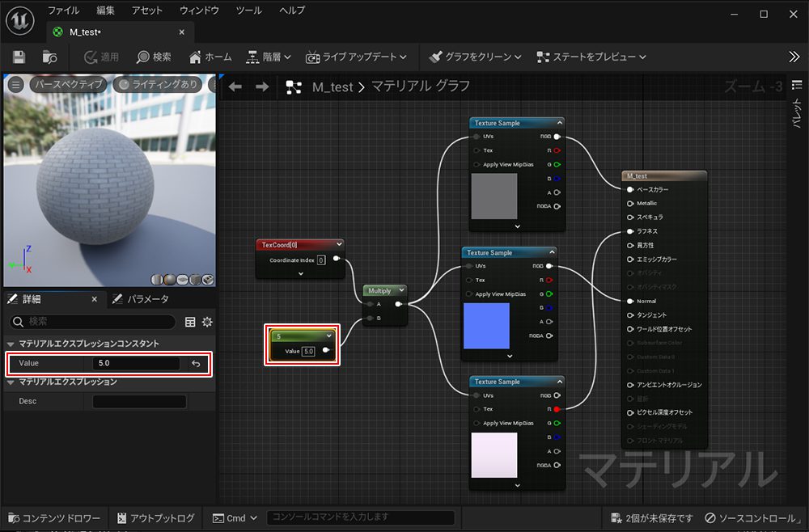Click the Home button in toolbar
This screenshot has width=809, height=532.
click(210, 57)
